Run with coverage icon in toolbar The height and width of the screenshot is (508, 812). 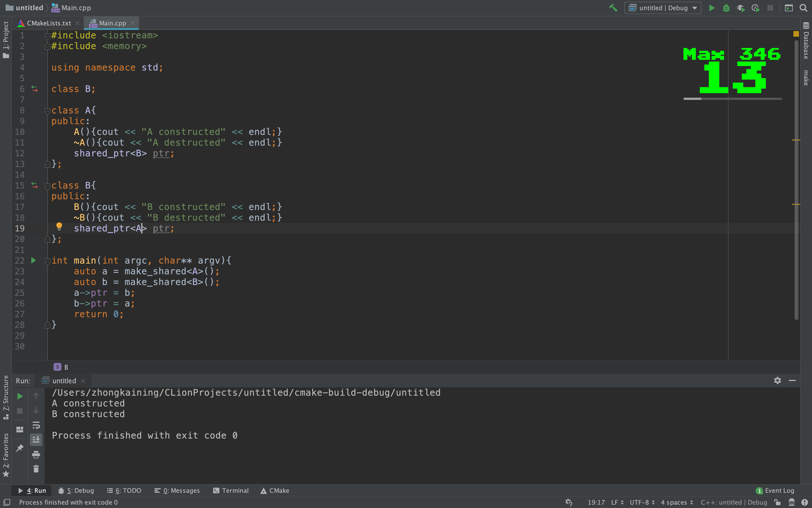pos(741,8)
